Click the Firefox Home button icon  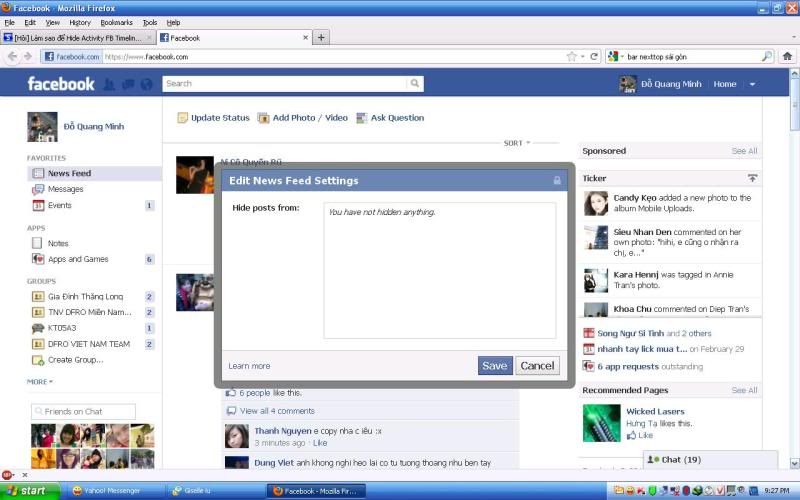(x=787, y=57)
